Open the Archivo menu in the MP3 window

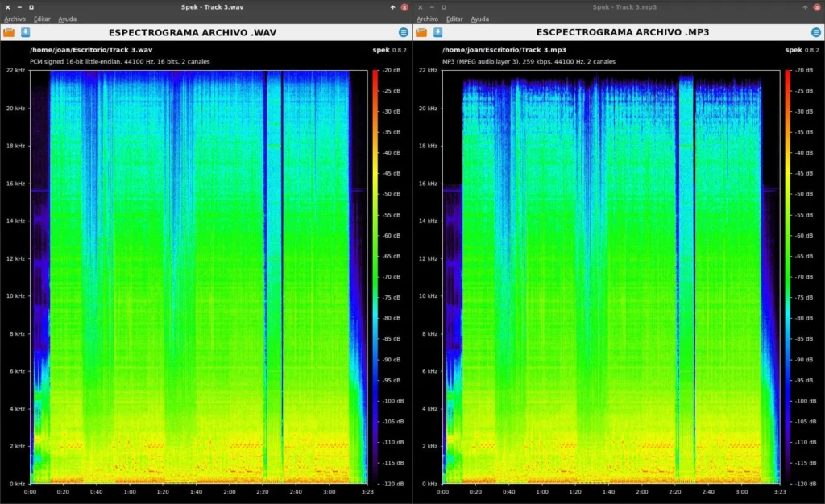click(x=427, y=19)
